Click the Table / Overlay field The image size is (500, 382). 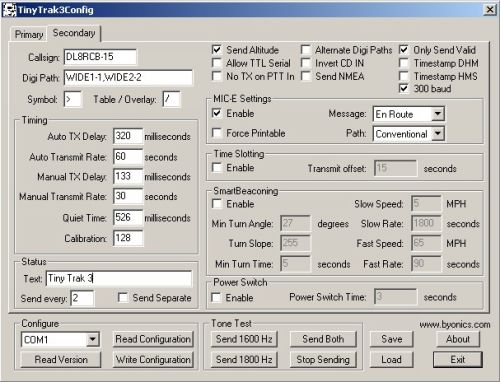pos(171,99)
